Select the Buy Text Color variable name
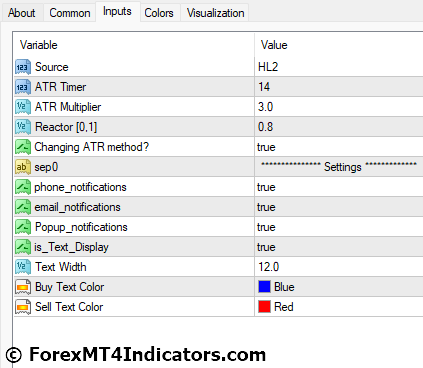Viewport: 423px width, 368px height. click(x=69, y=287)
